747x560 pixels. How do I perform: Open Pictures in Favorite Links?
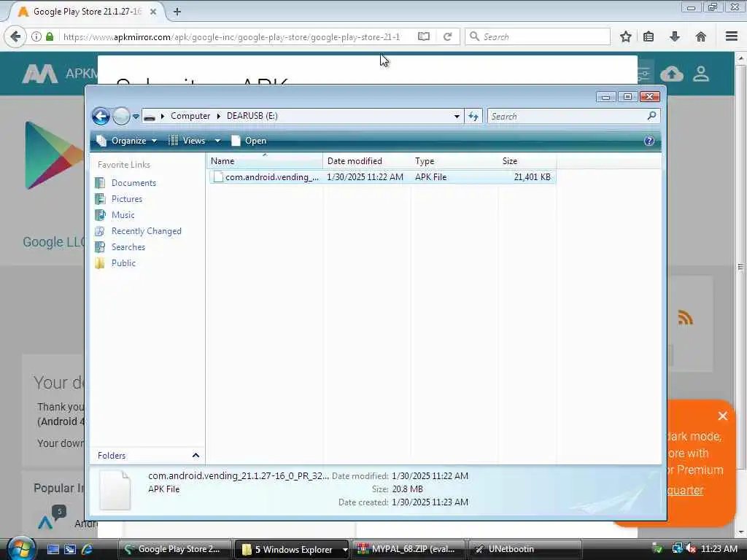click(127, 199)
